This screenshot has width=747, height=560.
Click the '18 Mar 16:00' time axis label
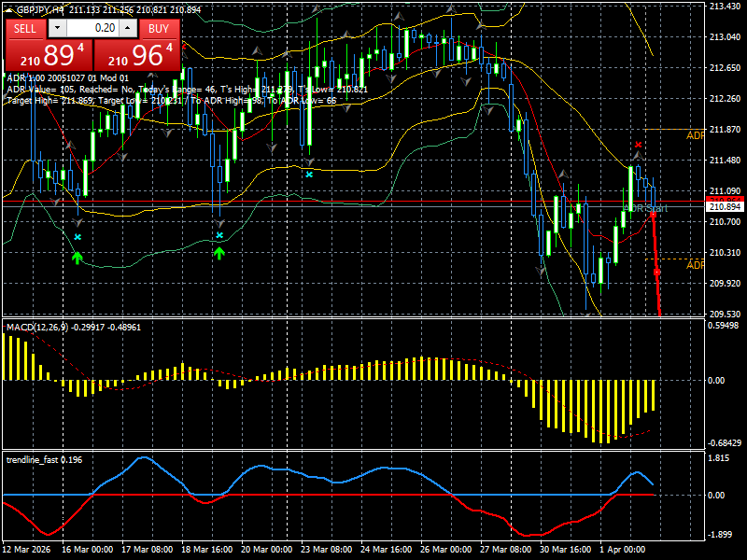point(207,550)
